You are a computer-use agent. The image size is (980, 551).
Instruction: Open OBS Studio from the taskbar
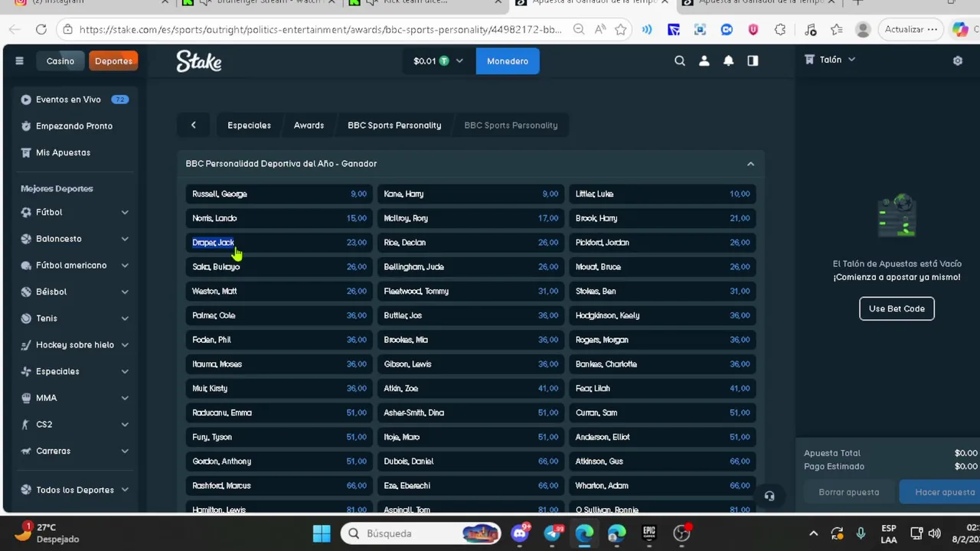coord(681,533)
